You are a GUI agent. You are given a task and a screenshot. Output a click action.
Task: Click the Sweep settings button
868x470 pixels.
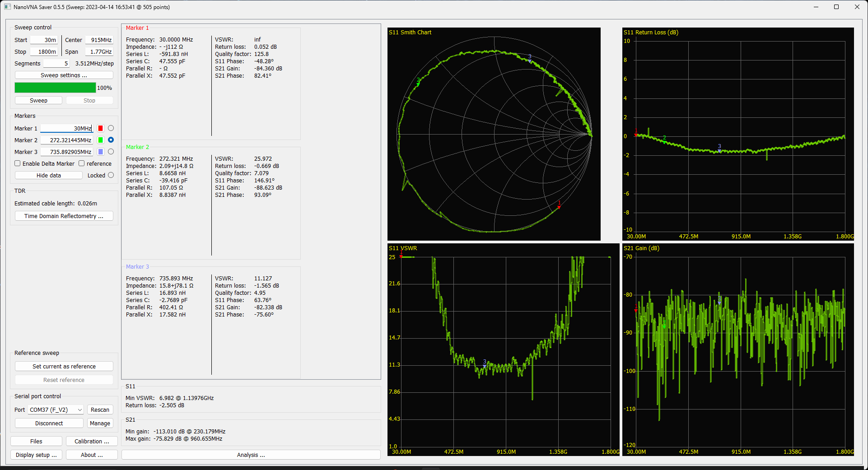[x=64, y=75]
